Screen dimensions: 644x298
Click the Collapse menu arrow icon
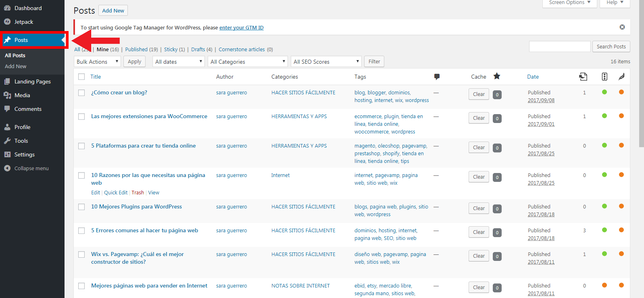[x=7, y=168]
